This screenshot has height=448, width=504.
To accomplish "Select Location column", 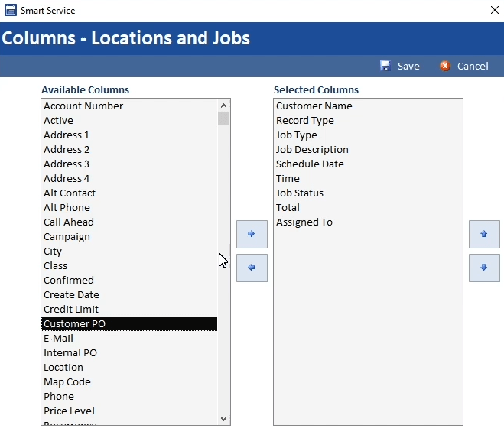I will click(129, 367).
